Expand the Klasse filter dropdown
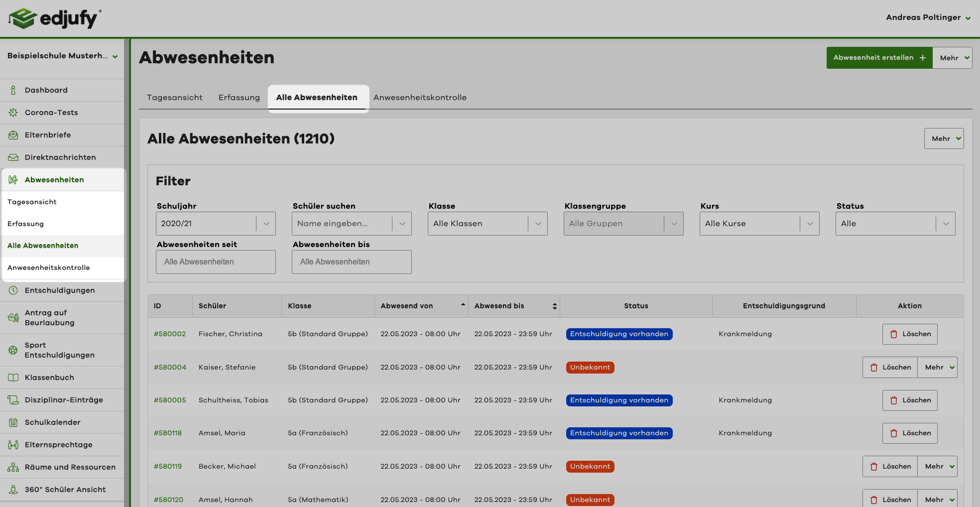 point(487,223)
